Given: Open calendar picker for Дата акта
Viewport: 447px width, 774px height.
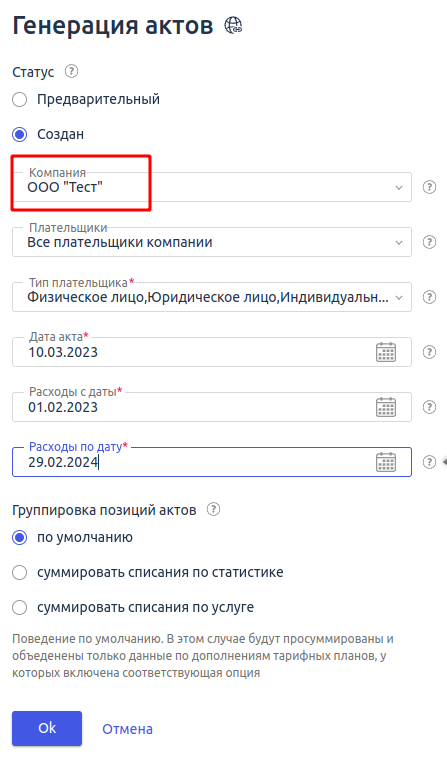Looking at the screenshot, I should click(386, 352).
